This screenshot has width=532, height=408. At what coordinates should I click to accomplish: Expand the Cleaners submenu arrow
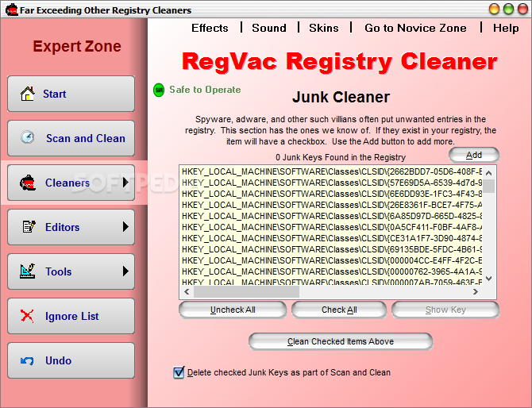[x=126, y=183]
